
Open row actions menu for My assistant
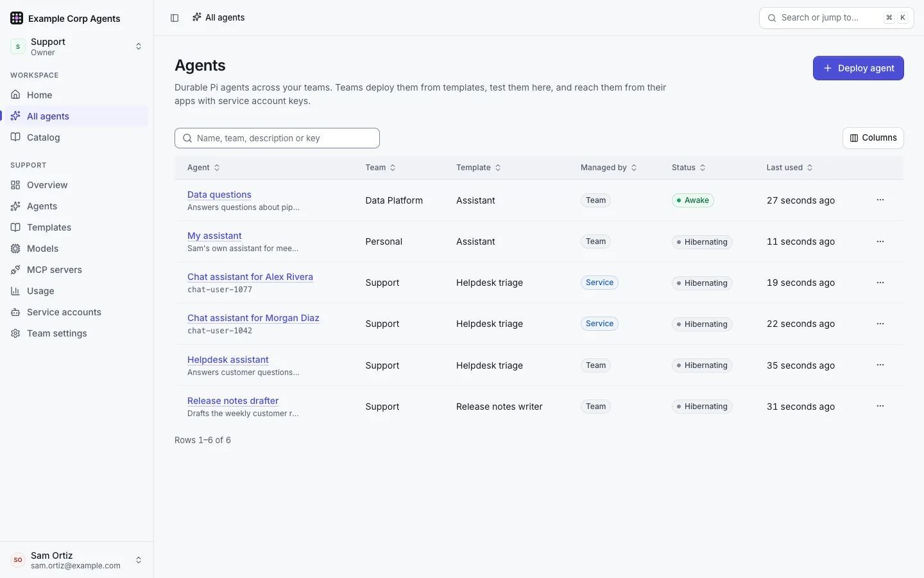tap(880, 241)
